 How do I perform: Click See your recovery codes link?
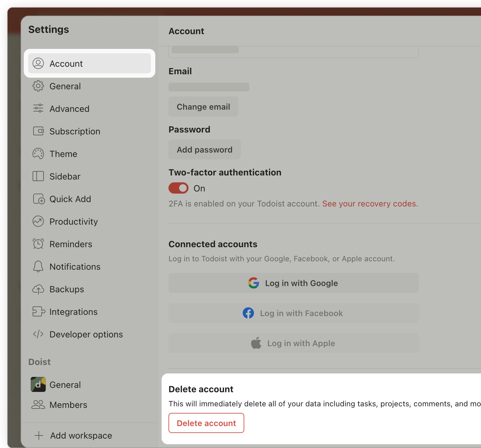pyautogui.click(x=370, y=204)
